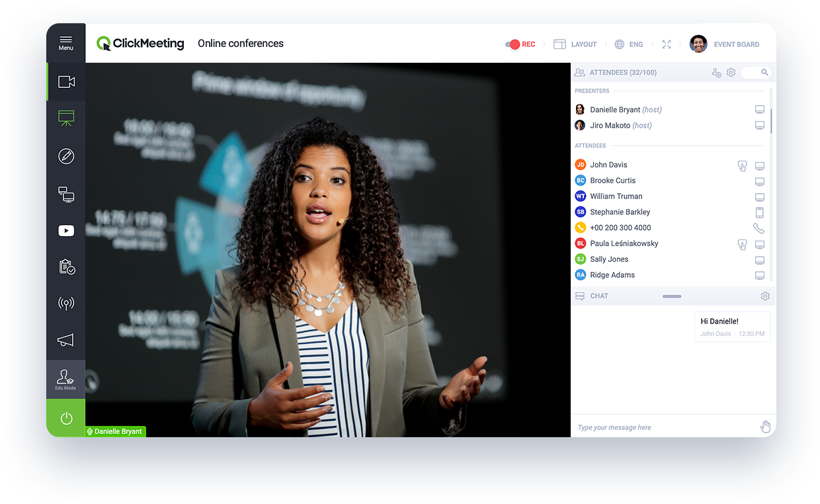The width and height of the screenshot is (820, 504).
Task: Click the power button to end session
Action: tap(65, 417)
